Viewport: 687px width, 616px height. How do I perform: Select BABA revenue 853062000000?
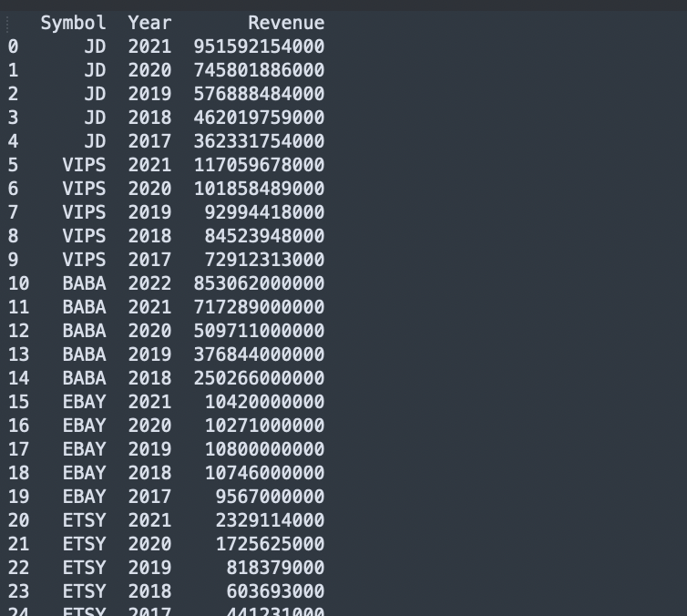259,283
